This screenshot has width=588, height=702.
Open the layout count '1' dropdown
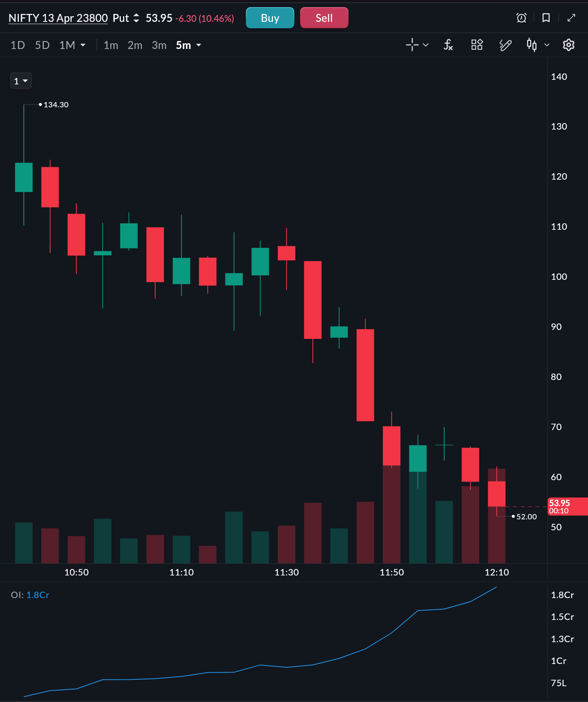21,81
